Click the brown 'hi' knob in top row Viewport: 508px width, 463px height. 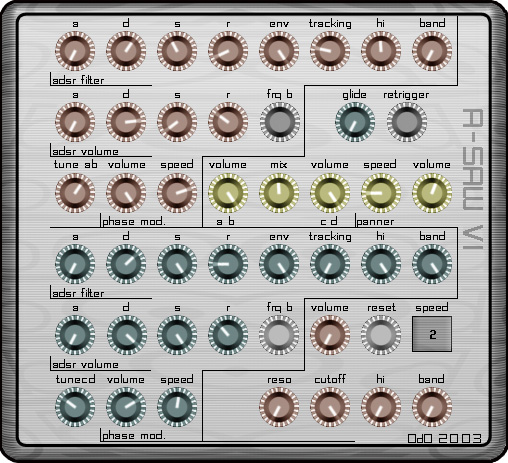point(381,51)
